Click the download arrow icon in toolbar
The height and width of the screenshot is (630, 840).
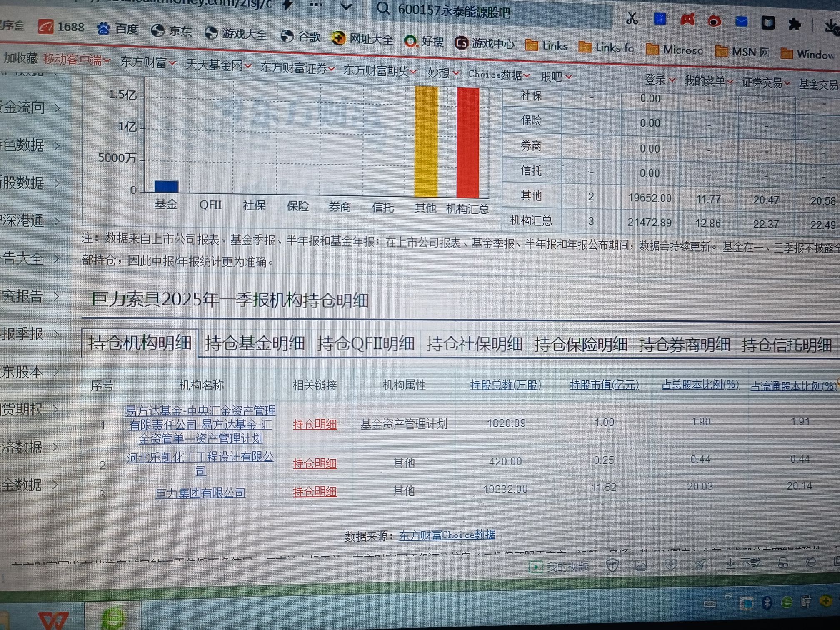click(x=831, y=26)
